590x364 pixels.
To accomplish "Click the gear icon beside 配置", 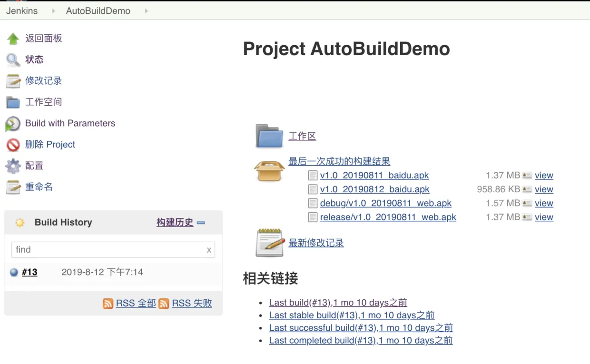I will pos(13,166).
